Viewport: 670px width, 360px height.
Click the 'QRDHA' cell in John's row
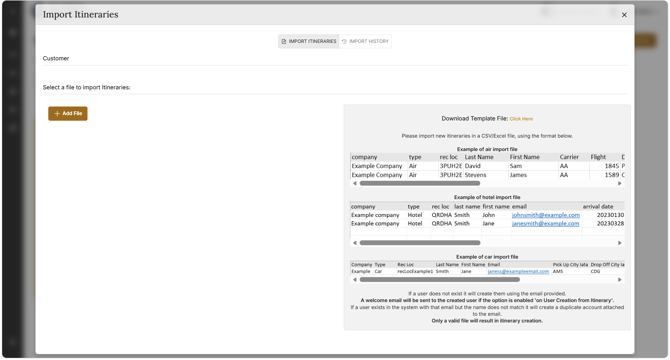(x=441, y=215)
